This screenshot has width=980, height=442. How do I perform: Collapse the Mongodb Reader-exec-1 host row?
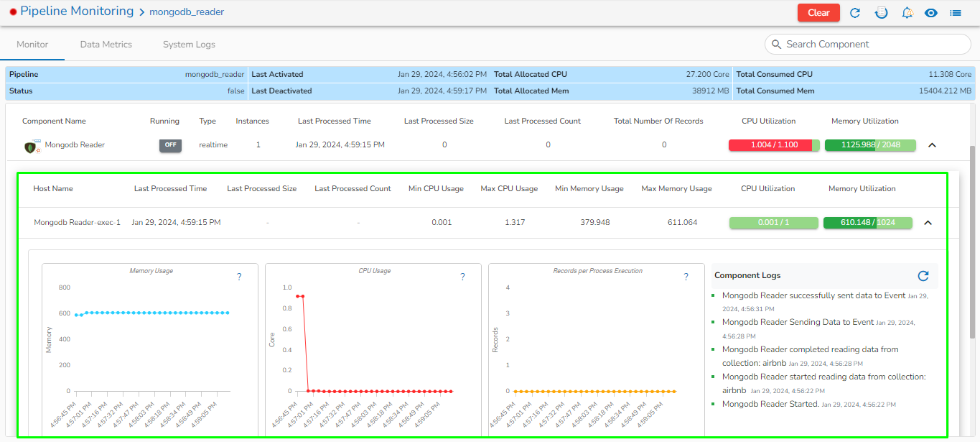[928, 223]
